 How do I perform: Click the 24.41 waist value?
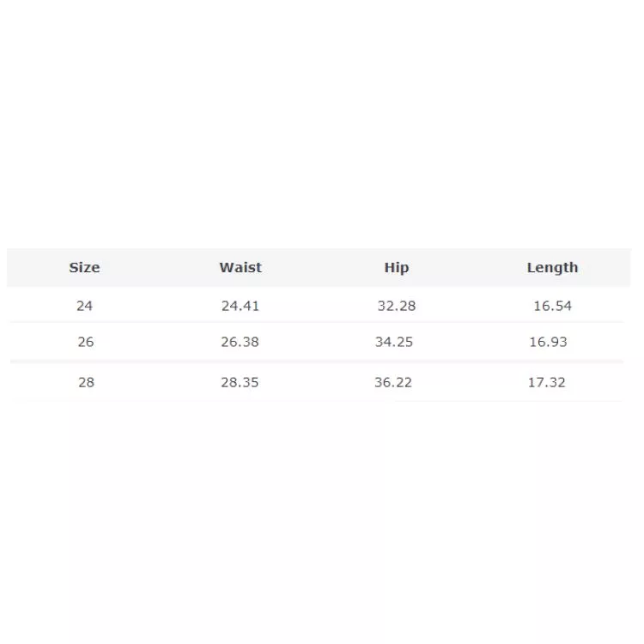(240, 306)
